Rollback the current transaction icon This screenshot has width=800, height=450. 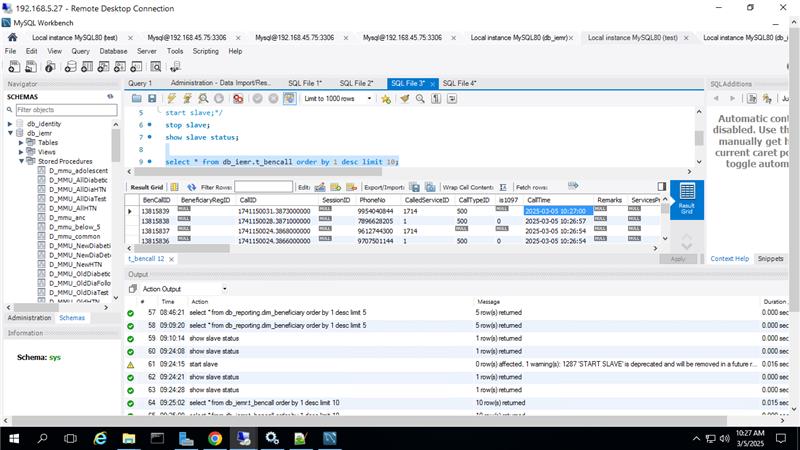tap(273, 98)
